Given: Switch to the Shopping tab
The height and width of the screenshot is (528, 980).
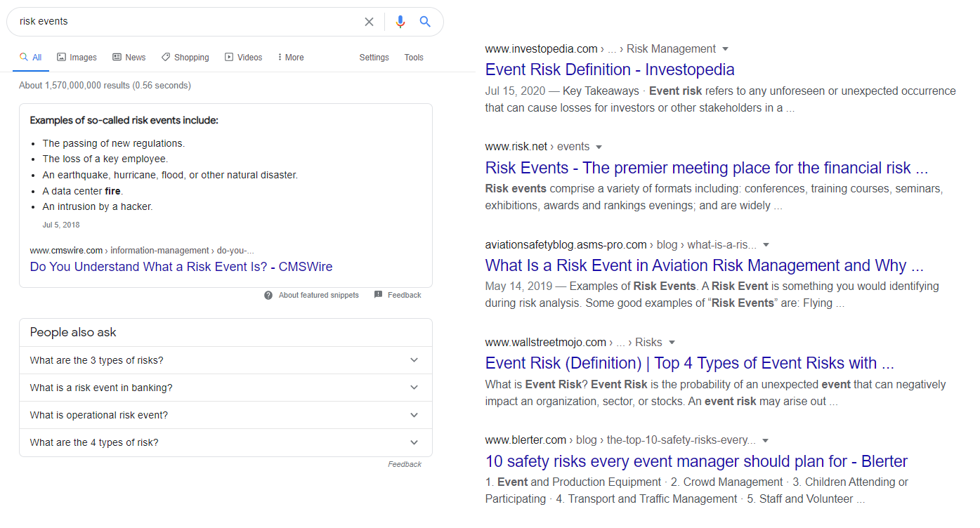Looking at the screenshot, I should (x=185, y=58).
